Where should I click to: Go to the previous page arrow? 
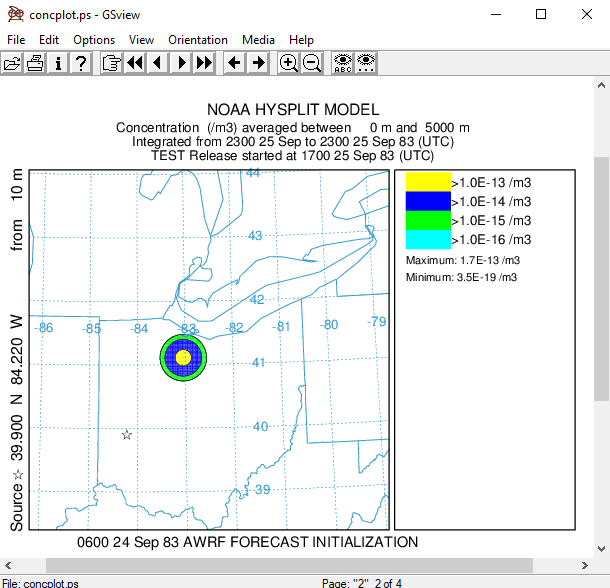pos(158,63)
